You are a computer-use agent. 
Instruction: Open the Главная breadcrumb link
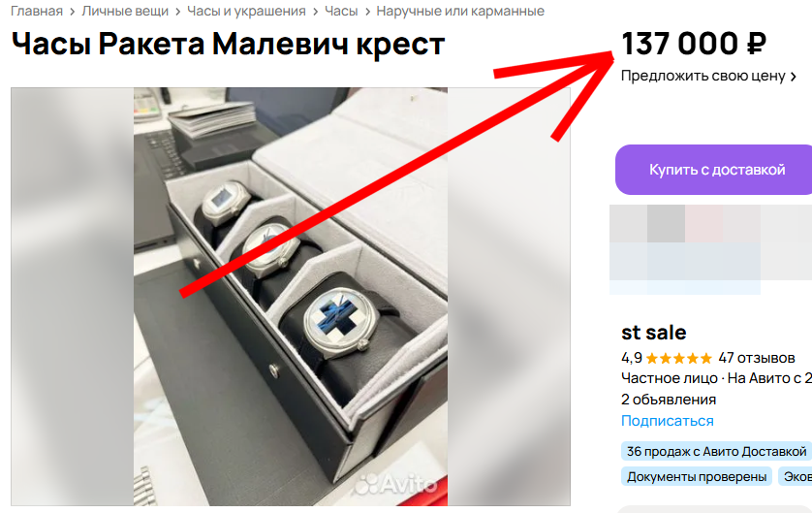click(37, 11)
